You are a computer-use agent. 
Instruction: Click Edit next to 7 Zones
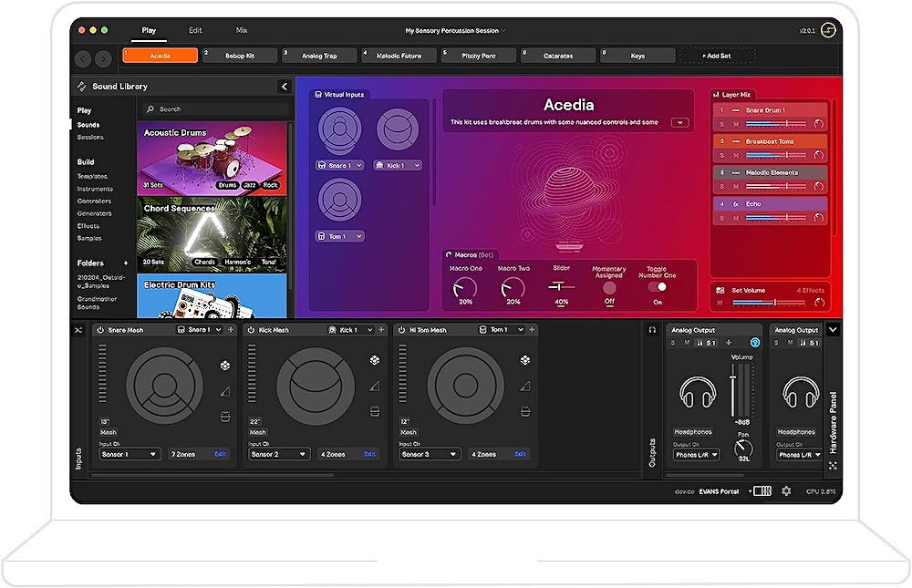click(x=220, y=454)
